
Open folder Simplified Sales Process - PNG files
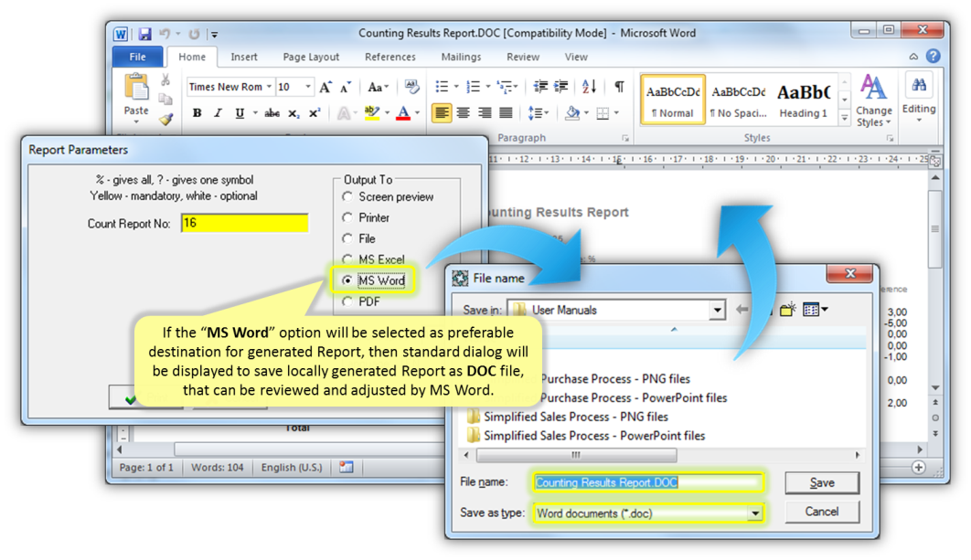568,417
